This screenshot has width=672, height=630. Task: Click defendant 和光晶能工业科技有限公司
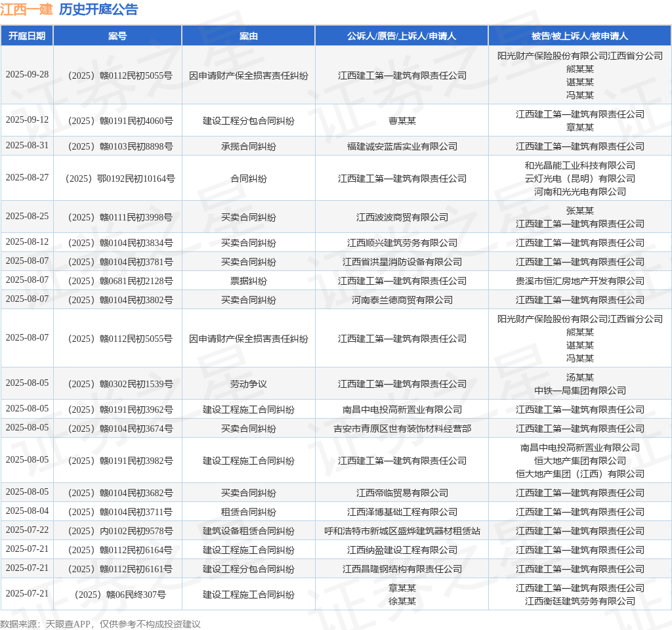580,165
